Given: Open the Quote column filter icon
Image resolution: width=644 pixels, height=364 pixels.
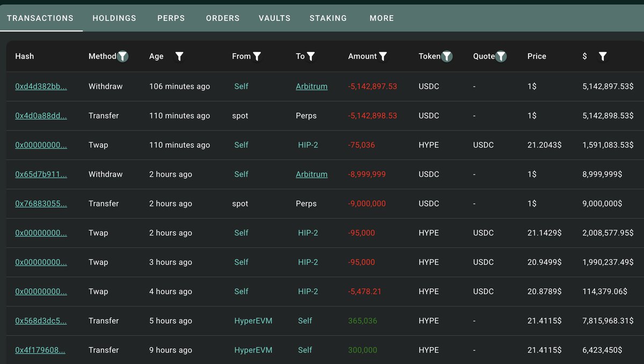Looking at the screenshot, I should (x=501, y=56).
